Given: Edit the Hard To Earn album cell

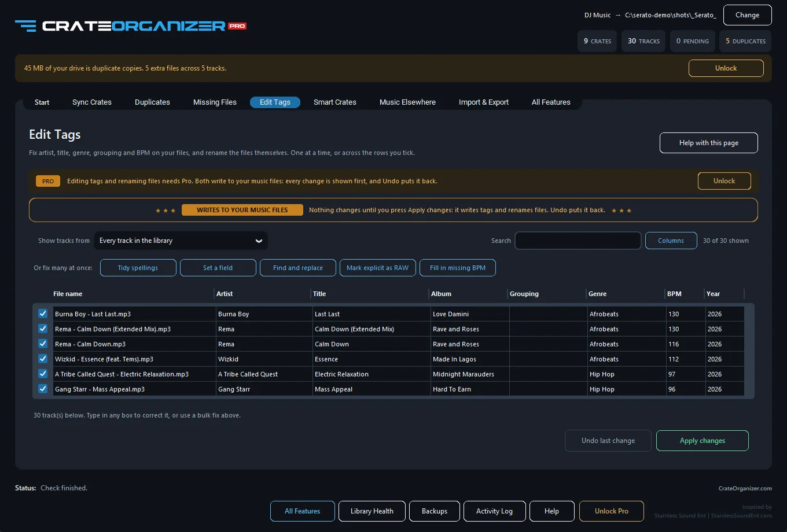Looking at the screenshot, I should tap(470, 389).
